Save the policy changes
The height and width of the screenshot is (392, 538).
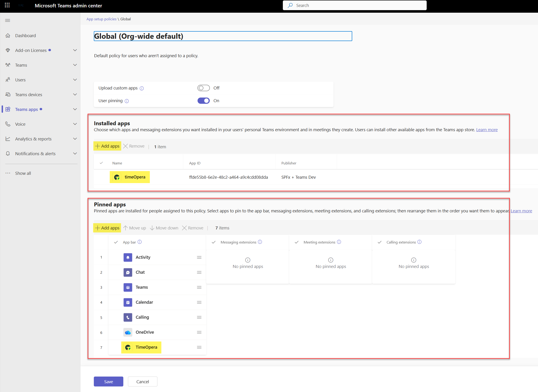108,382
